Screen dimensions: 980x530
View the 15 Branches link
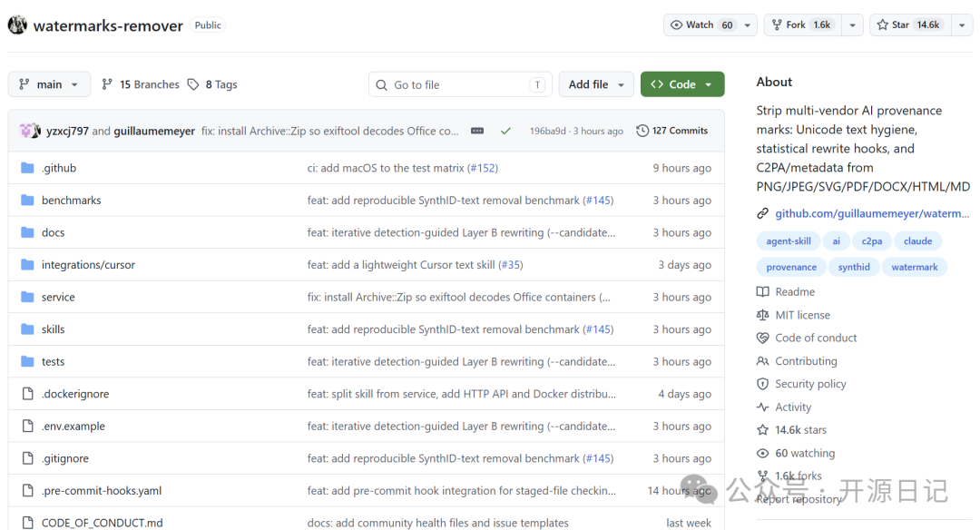pos(141,84)
